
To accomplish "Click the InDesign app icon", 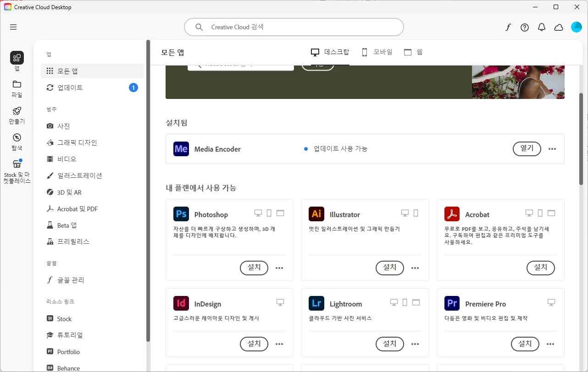I will tap(181, 303).
